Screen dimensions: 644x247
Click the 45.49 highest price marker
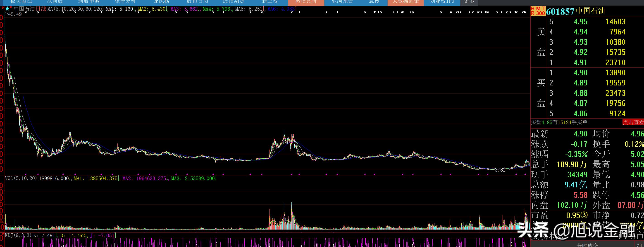coord(15,14)
